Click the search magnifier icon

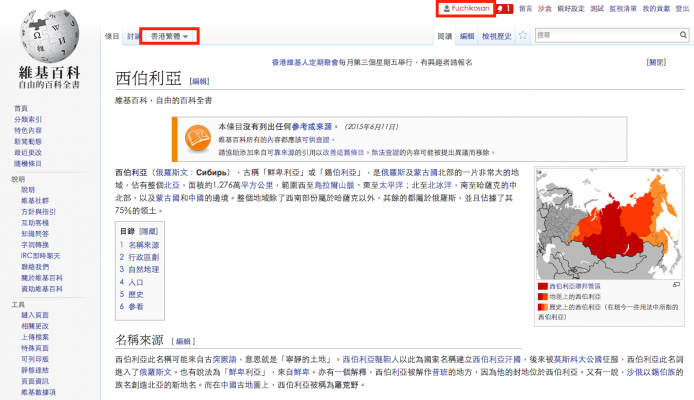point(681,36)
